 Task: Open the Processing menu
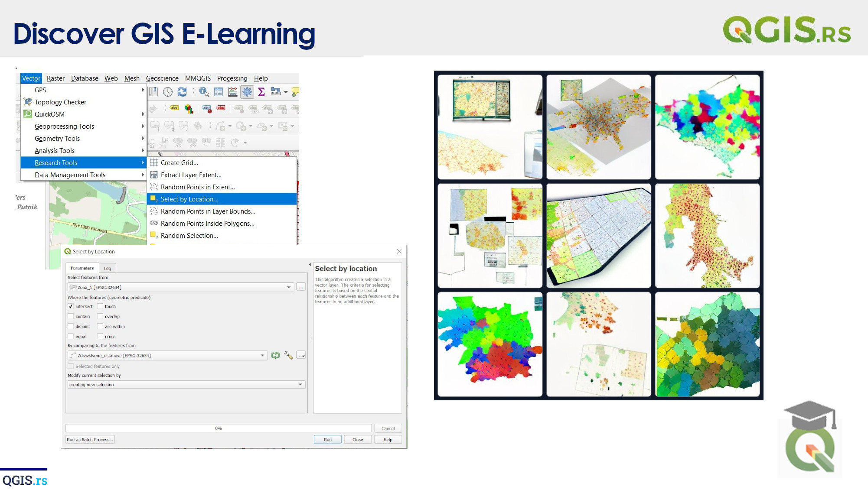(x=232, y=78)
